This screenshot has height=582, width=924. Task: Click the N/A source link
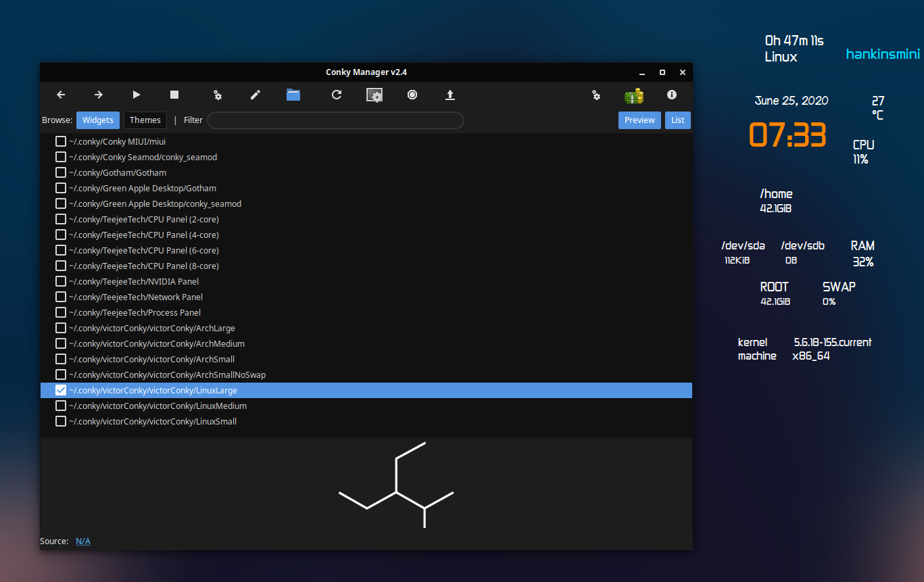tap(83, 541)
